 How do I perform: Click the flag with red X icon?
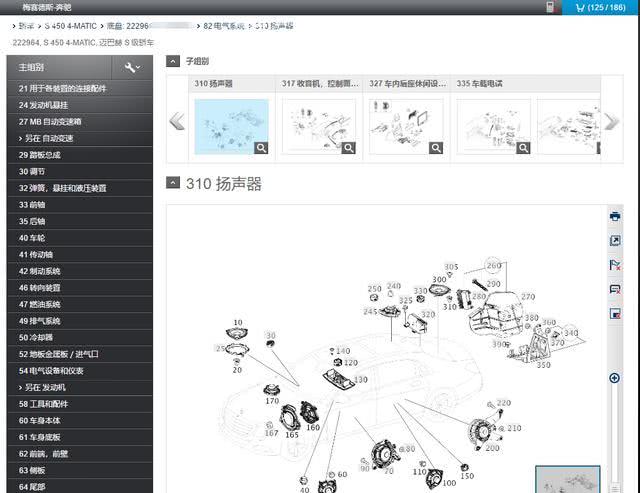click(x=615, y=265)
